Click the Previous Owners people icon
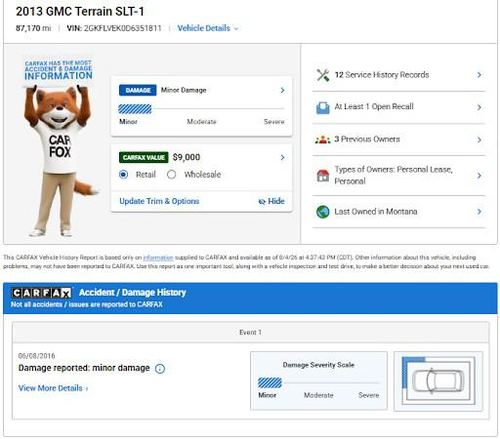Viewport: 500px width, 439px height. 323,140
